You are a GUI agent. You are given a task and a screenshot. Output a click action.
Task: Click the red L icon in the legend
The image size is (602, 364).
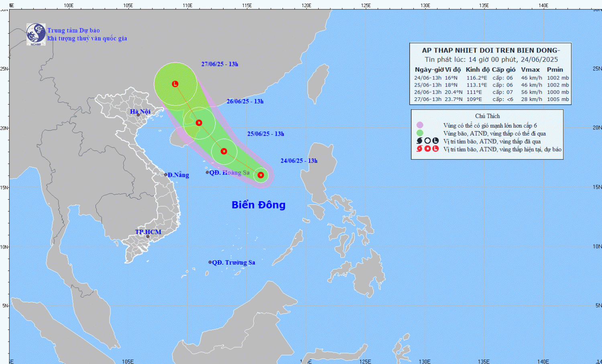click(x=435, y=149)
